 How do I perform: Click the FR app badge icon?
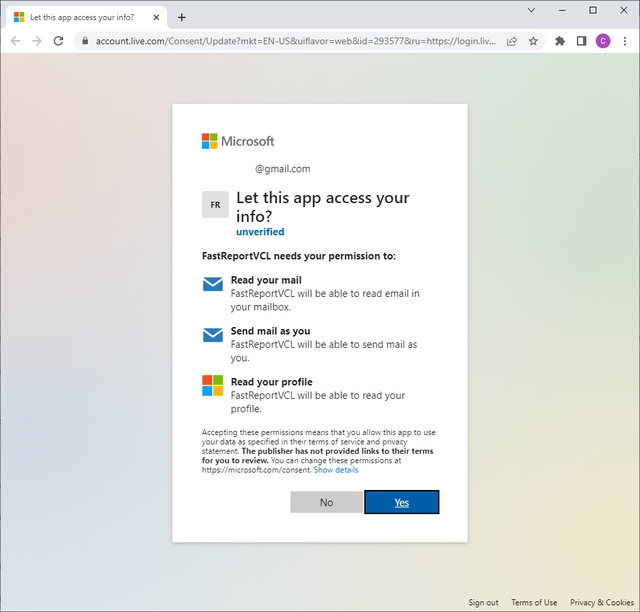[215, 205]
